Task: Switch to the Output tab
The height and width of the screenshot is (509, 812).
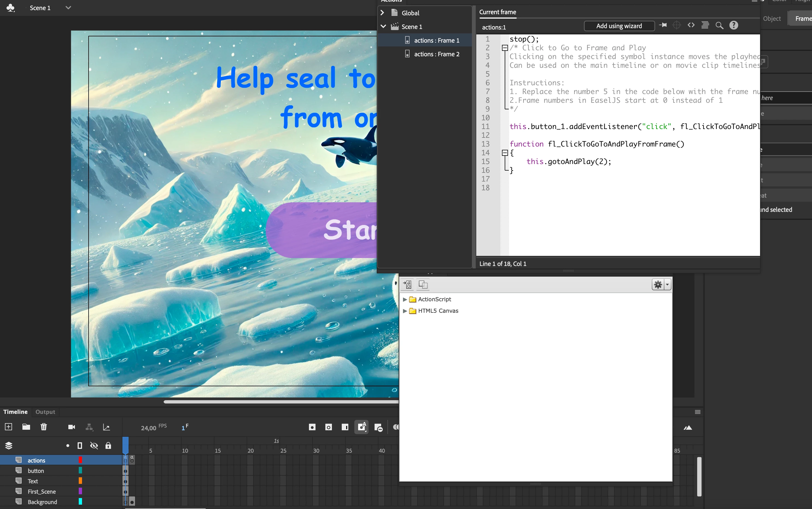Action: point(45,412)
